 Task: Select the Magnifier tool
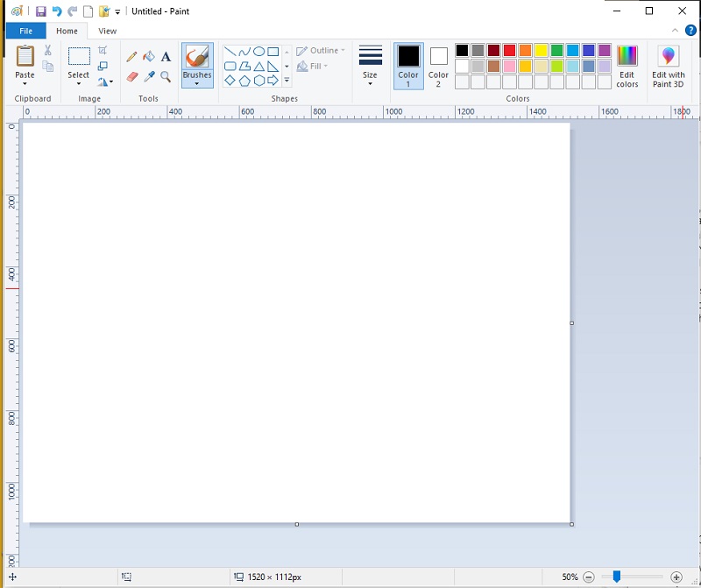tap(165, 76)
